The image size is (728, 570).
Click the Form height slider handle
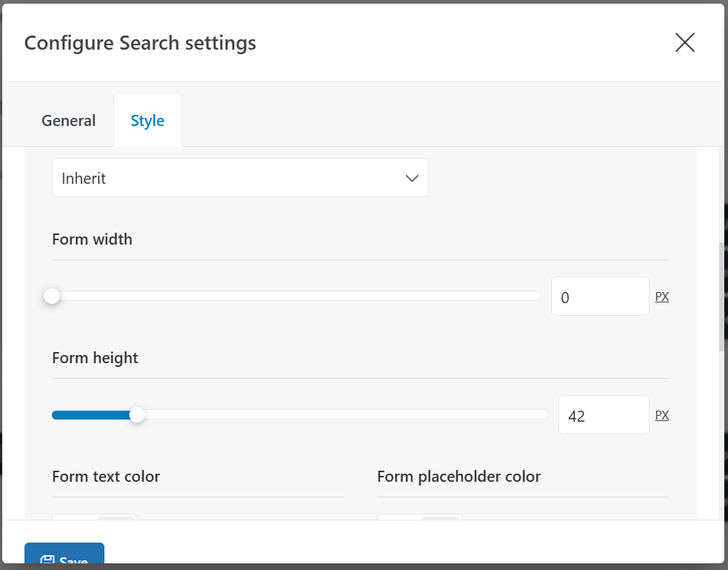click(x=137, y=415)
